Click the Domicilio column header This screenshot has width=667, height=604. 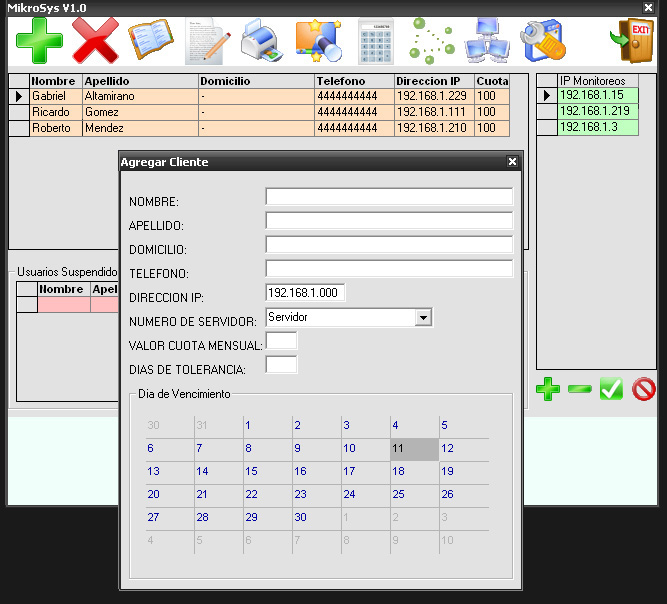coord(257,81)
